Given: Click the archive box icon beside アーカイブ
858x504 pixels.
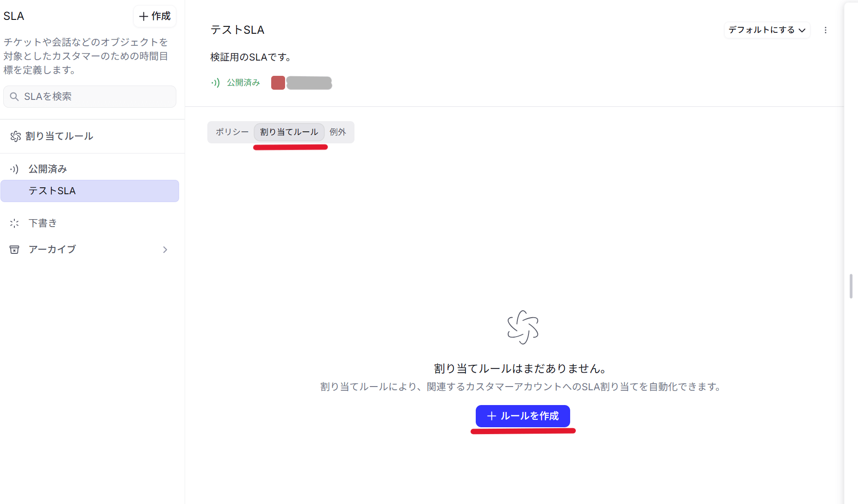Looking at the screenshot, I should tap(14, 249).
